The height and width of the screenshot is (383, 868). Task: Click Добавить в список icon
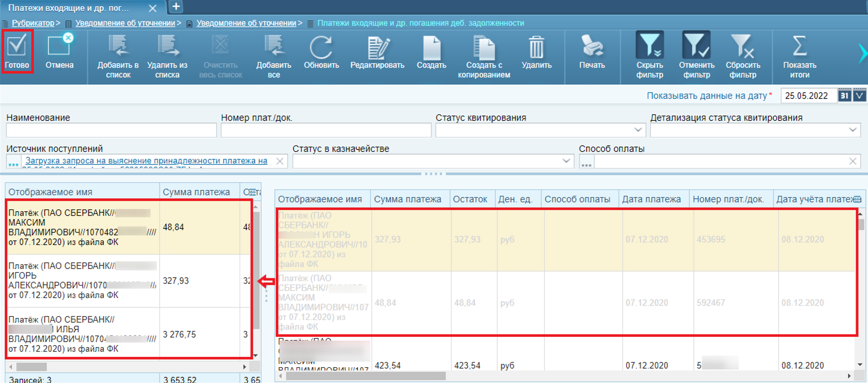coord(118,46)
